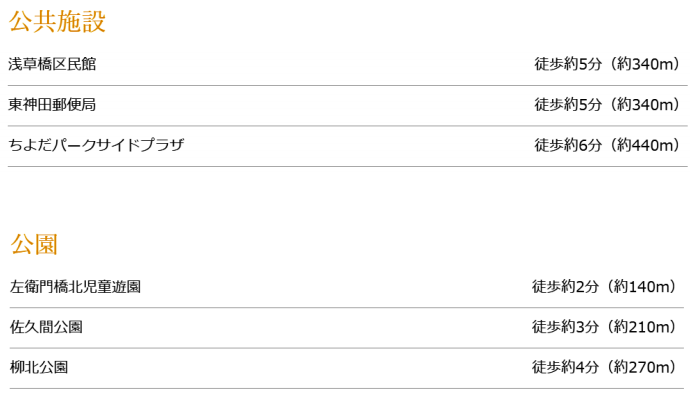Click the 公共施設 section heading
Screen dimensions: 690x400
point(57,21)
